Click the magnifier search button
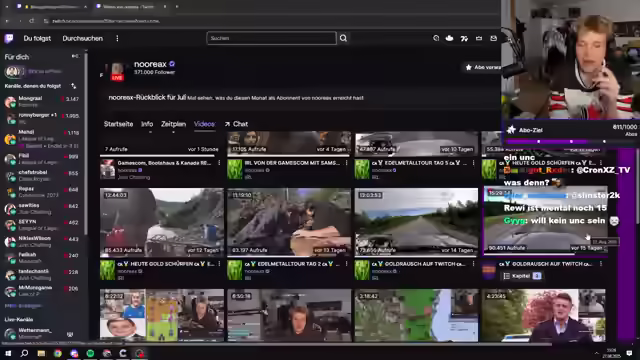 click(343, 38)
